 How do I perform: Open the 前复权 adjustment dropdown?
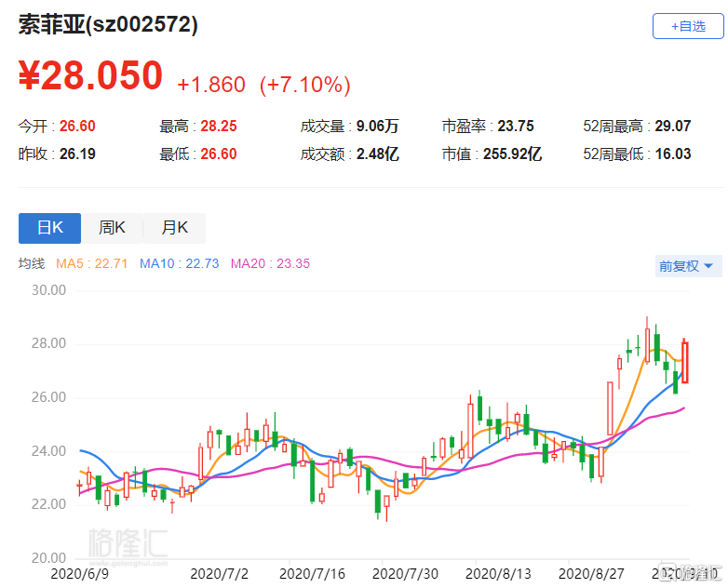pyautogui.click(x=688, y=266)
